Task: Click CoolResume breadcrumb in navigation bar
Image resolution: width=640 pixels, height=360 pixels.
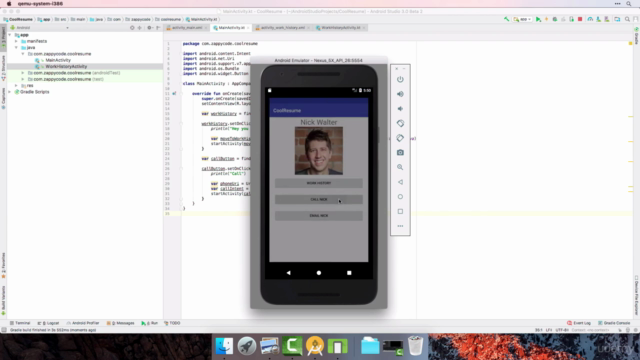Action: 18,19
